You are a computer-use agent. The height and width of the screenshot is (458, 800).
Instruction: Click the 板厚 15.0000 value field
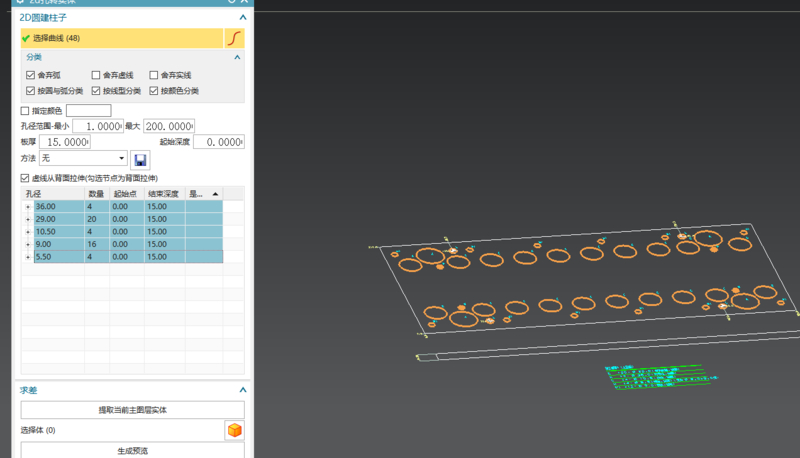click(65, 142)
